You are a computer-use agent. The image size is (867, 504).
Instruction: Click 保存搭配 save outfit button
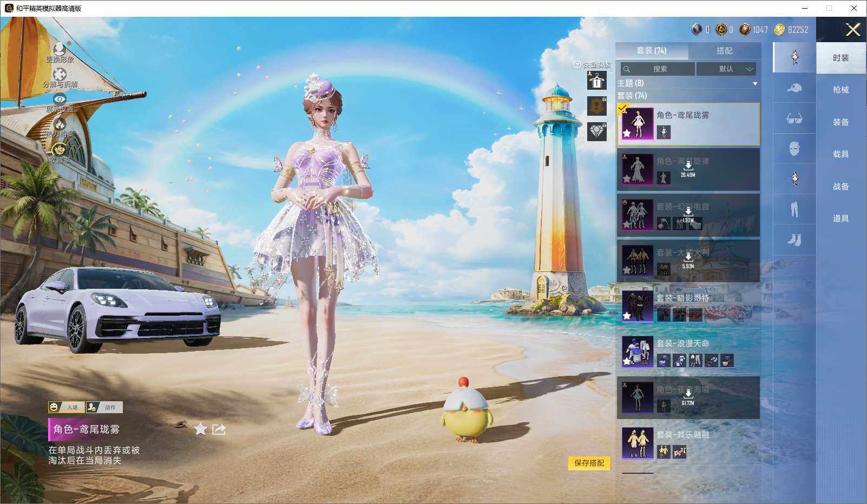tap(589, 463)
